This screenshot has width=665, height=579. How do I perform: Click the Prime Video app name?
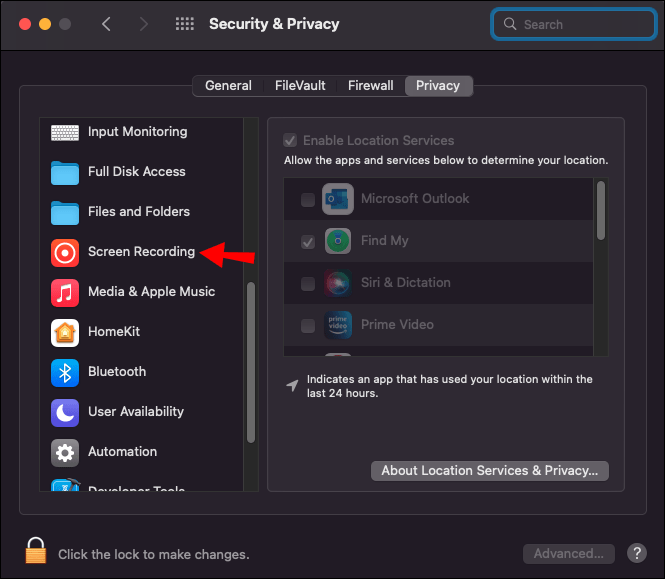(x=397, y=324)
